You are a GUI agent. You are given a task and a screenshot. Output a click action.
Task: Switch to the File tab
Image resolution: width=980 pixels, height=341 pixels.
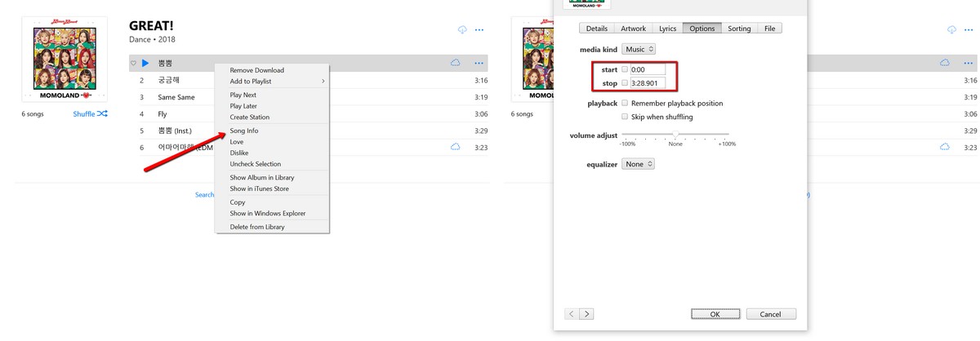coord(770,29)
